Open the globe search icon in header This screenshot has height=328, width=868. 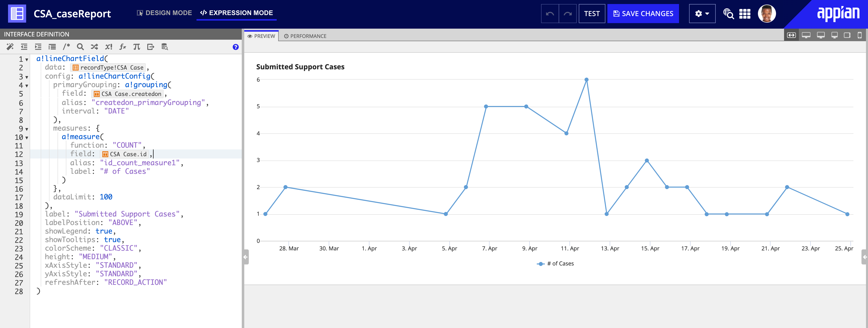point(728,14)
